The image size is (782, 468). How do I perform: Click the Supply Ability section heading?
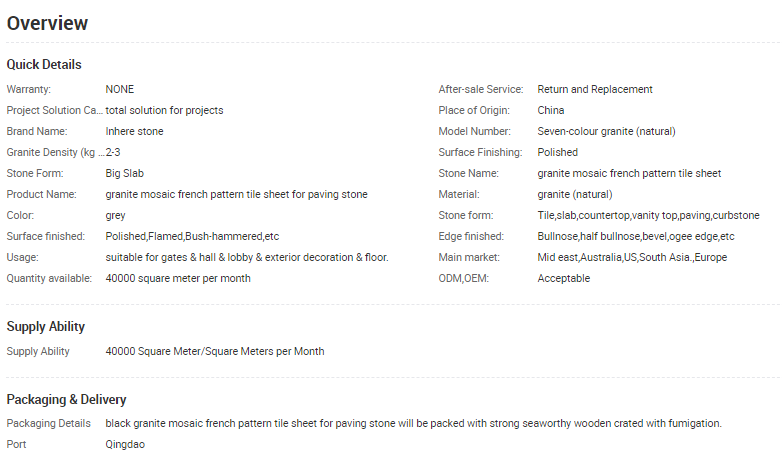[45, 327]
